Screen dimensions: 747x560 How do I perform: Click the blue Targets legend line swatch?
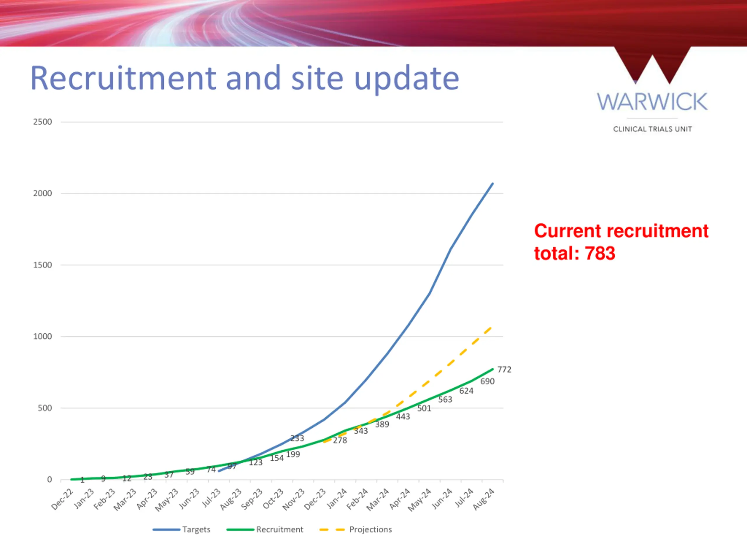tap(166, 530)
